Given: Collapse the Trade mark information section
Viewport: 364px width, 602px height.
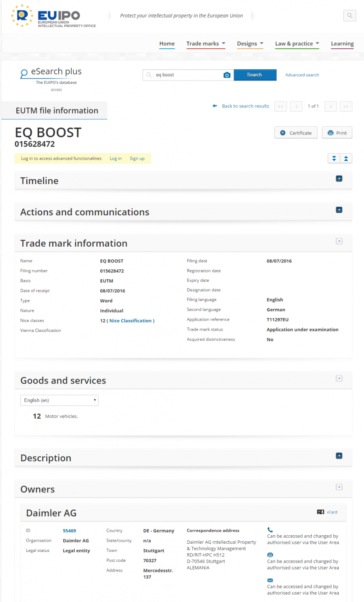Looking at the screenshot, I should (339, 241).
